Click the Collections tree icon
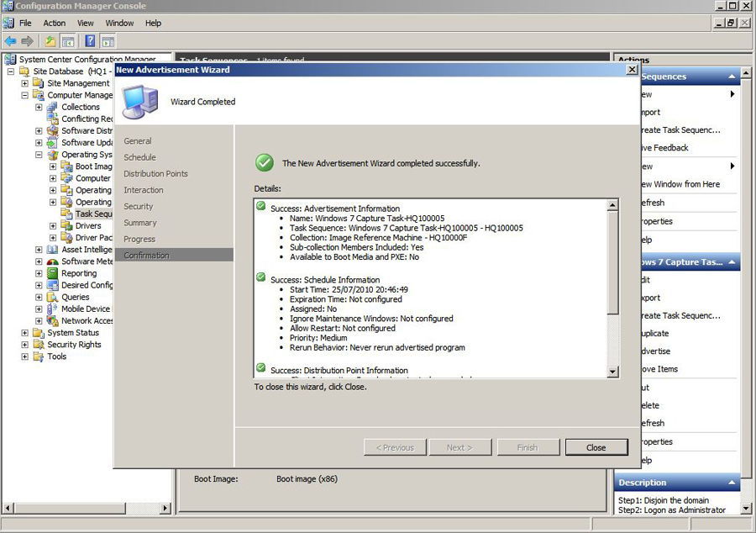The image size is (756, 533). pyautogui.click(x=52, y=107)
